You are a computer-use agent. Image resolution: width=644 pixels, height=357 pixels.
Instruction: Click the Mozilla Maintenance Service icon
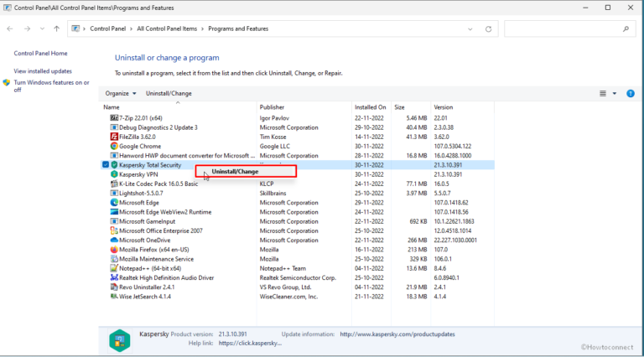(114, 259)
